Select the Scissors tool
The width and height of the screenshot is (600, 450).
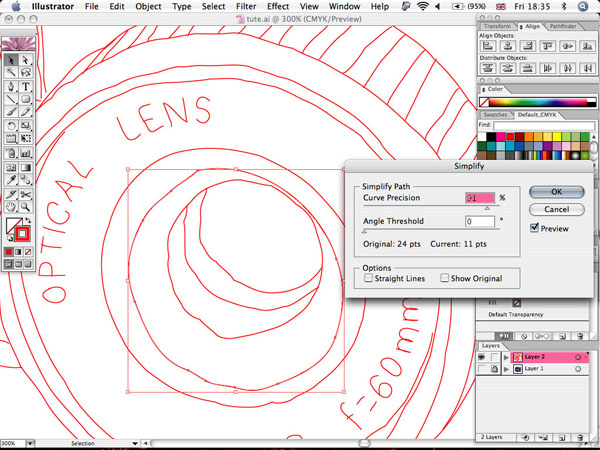pos(25,194)
